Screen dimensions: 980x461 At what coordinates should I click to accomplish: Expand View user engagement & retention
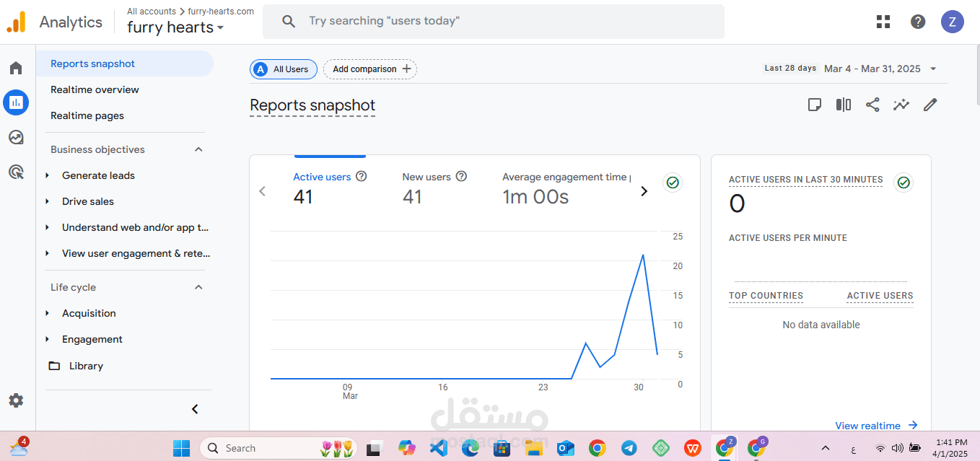[47, 253]
